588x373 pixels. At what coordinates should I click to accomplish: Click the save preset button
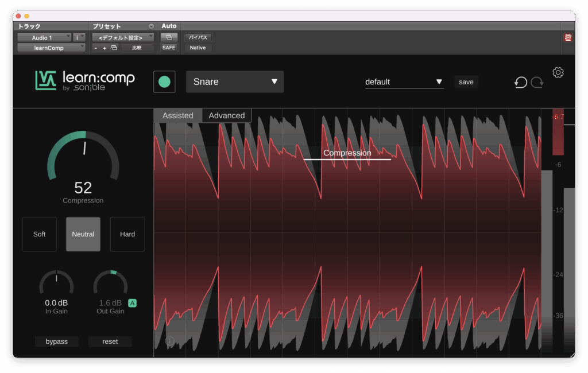click(x=466, y=82)
